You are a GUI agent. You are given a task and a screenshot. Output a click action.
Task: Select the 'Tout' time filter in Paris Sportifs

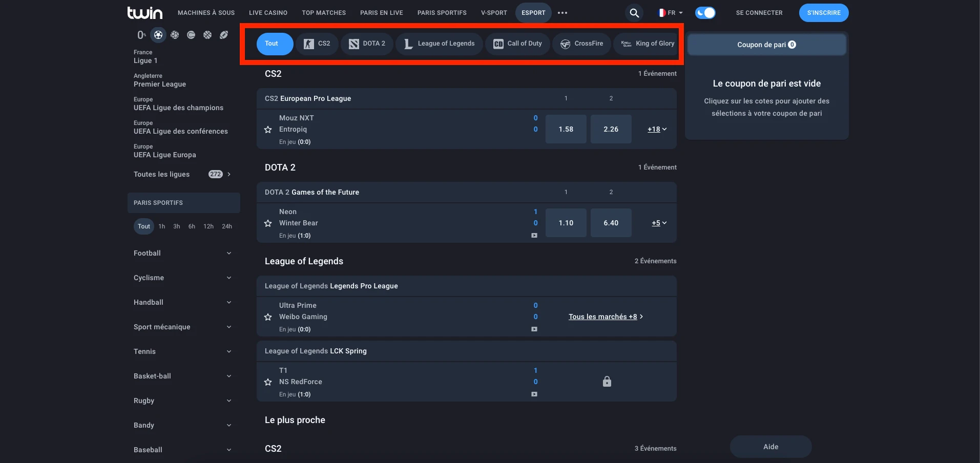[x=144, y=226]
